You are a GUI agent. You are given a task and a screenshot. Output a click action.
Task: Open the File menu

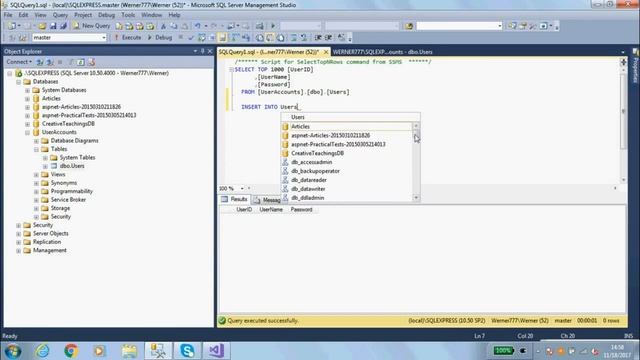tap(8, 15)
